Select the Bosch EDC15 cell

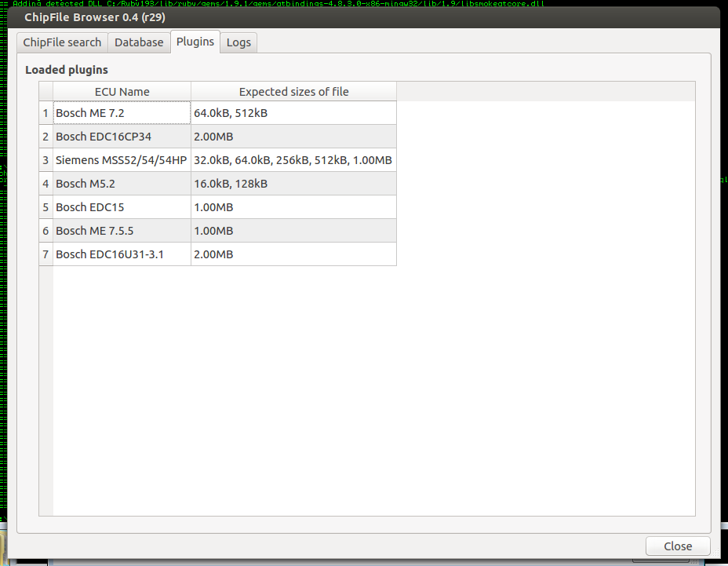tap(122, 207)
